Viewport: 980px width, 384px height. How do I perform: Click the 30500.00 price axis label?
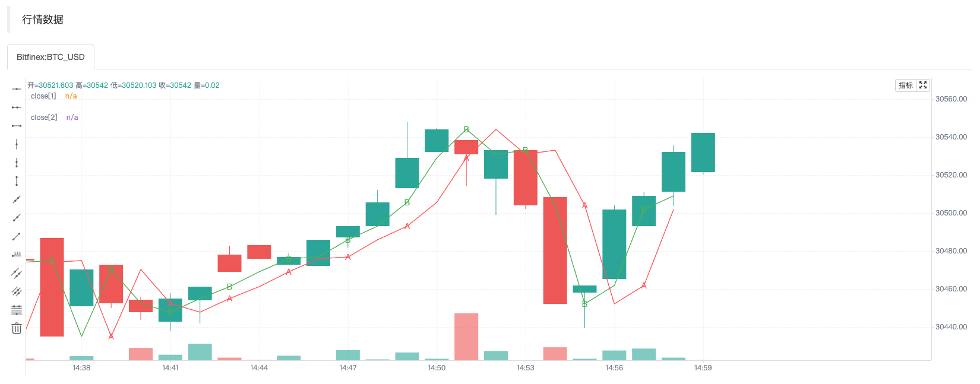point(951,213)
